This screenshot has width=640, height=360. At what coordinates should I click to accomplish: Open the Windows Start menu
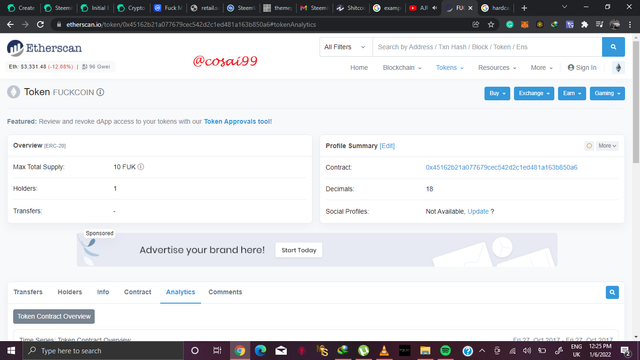[x=11, y=351]
